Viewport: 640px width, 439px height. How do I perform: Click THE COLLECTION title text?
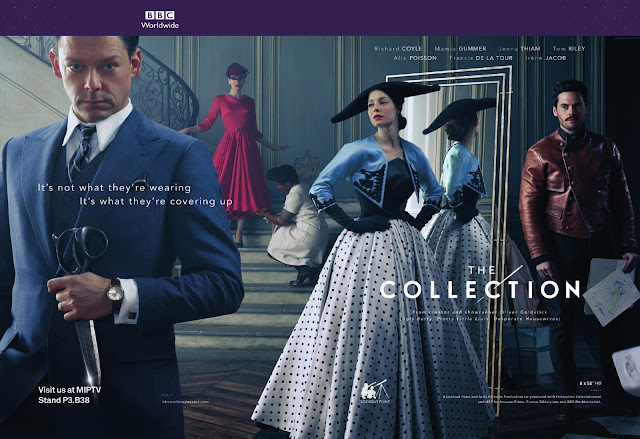[x=480, y=283]
